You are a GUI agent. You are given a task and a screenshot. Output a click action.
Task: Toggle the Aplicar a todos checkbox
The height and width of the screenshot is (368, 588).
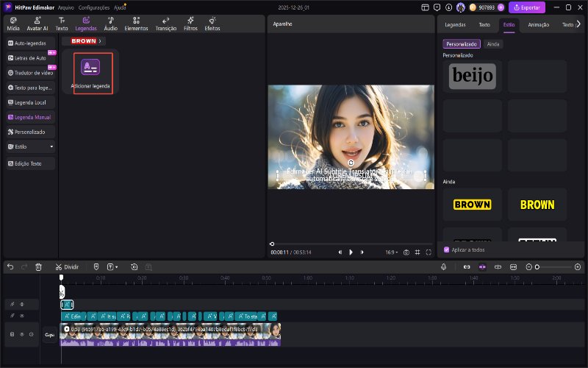pyautogui.click(x=447, y=250)
